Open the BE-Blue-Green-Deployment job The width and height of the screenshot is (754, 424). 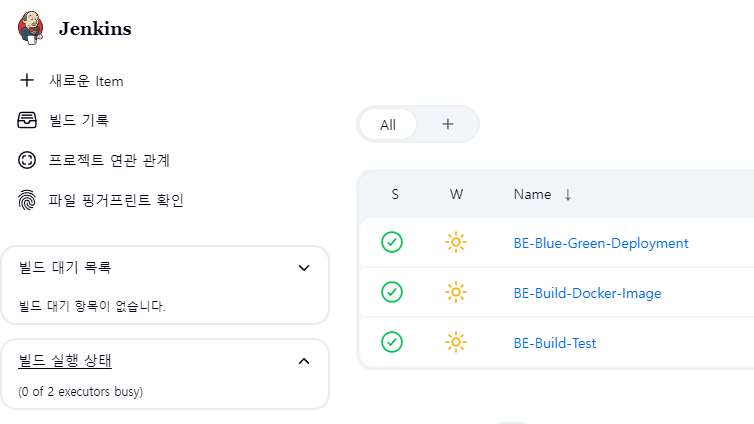pos(601,243)
